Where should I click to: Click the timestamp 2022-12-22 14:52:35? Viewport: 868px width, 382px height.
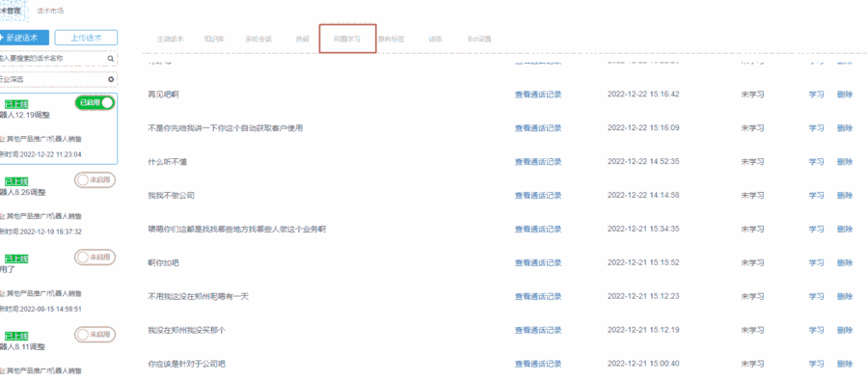pyautogui.click(x=643, y=162)
